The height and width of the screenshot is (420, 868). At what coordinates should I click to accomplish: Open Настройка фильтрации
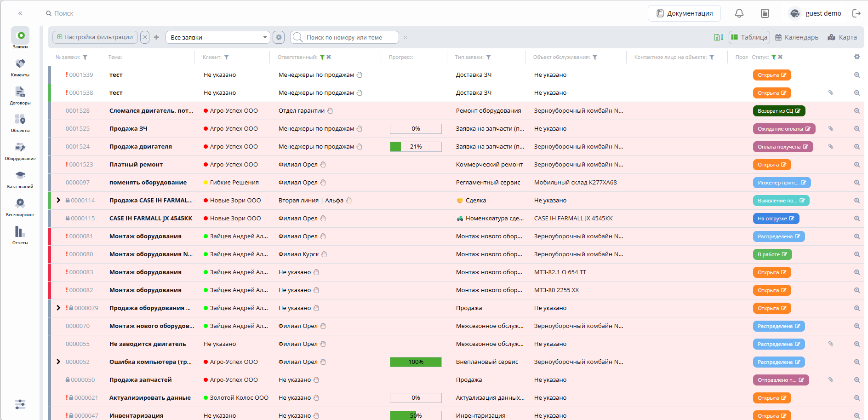pos(95,37)
